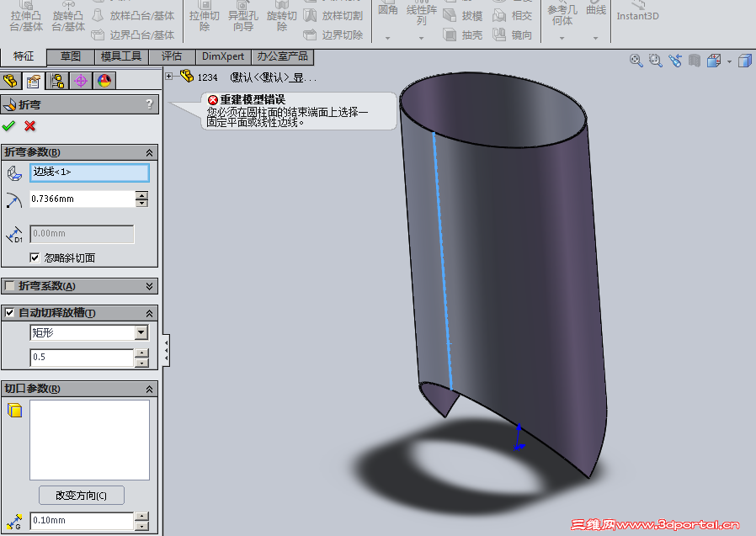Collapse the 切口参数 section chevron
Viewport: 756px width, 536px height.
(x=150, y=389)
